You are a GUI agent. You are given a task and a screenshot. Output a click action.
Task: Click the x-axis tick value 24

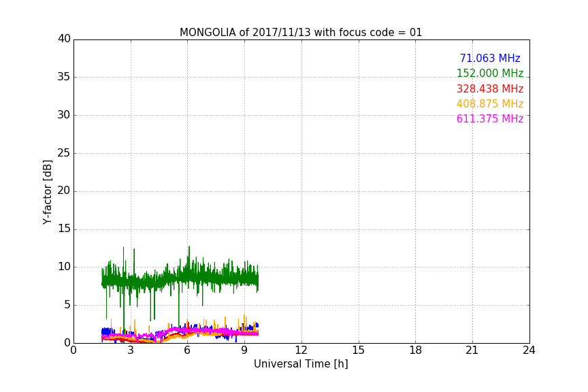[529, 350]
